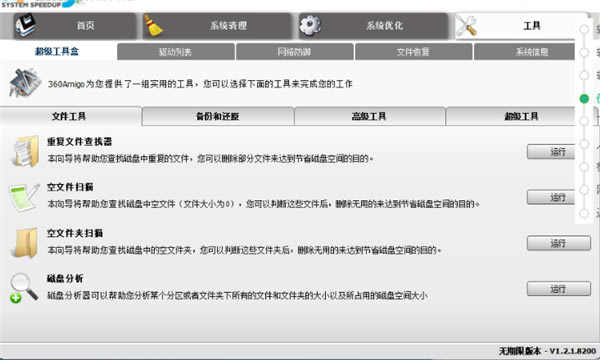
Task: Click the gear icon for 系统优化
Action: (310, 25)
